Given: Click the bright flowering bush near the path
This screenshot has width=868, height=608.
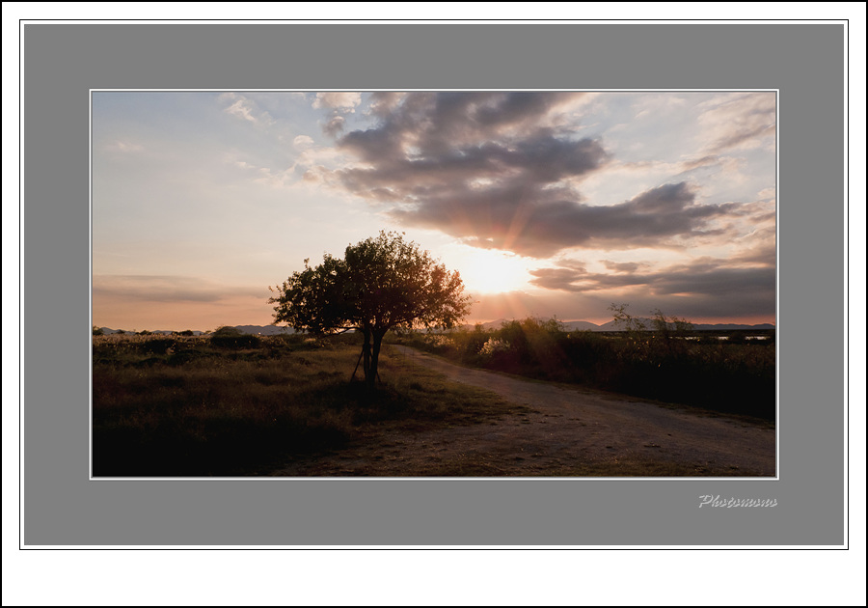Looking at the screenshot, I should pos(496,346).
